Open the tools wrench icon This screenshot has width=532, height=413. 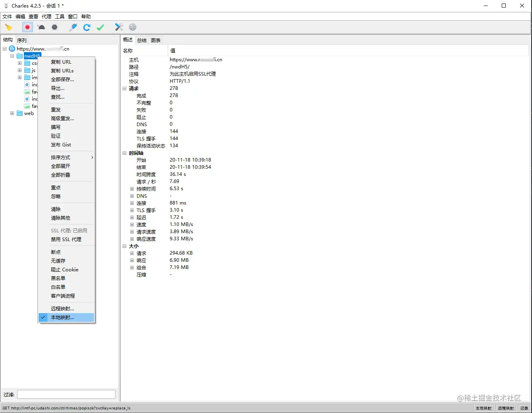(x=119, y=27)
